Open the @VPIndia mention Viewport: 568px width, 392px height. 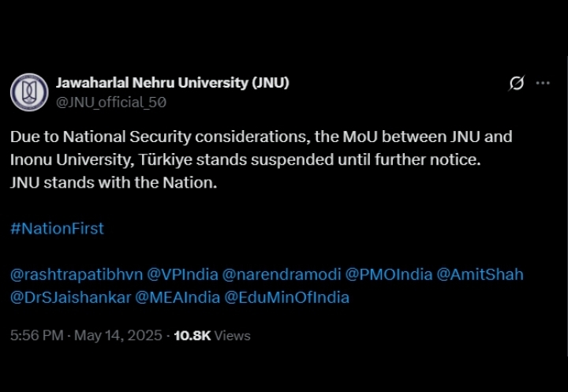(182, 274)
